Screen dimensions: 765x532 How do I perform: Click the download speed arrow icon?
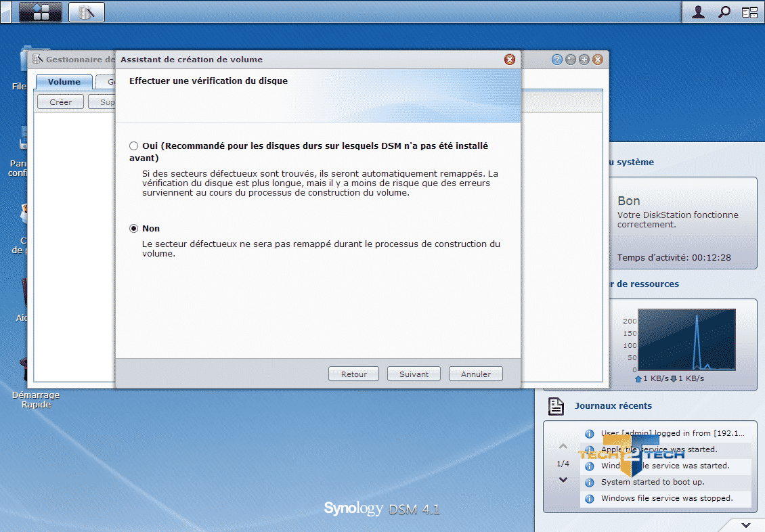(674, 379)
